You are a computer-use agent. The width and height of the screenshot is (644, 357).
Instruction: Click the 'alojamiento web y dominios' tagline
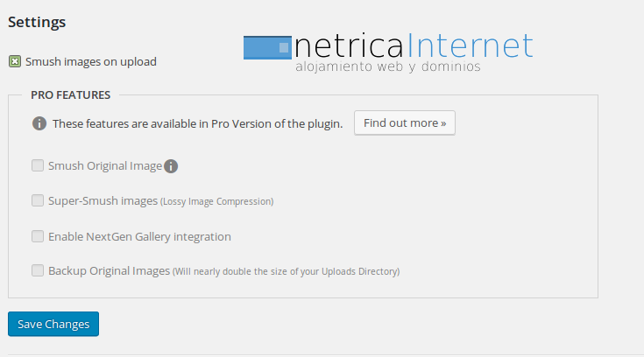(387, 66)
